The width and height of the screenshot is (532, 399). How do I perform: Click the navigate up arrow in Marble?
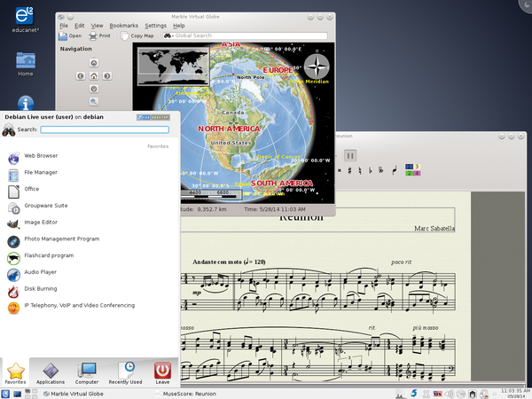(x=94, y=63)
